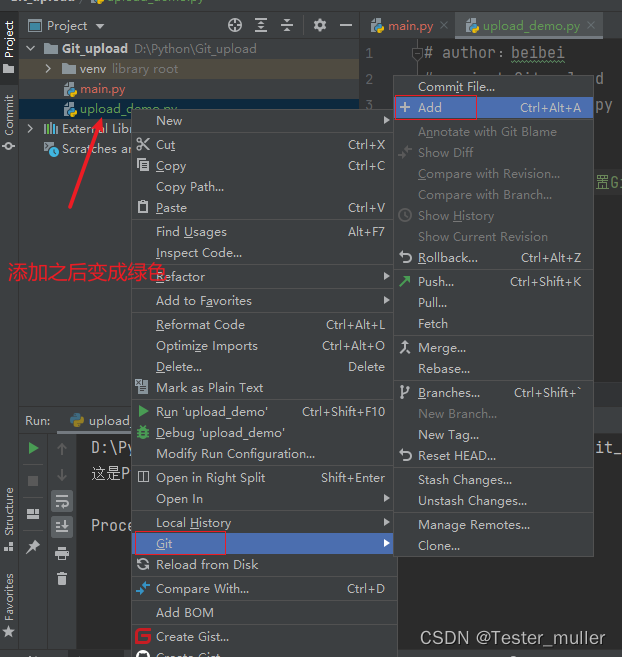Select Mark as Plain Text
The image size is (622, 657).
coord(262,388)
